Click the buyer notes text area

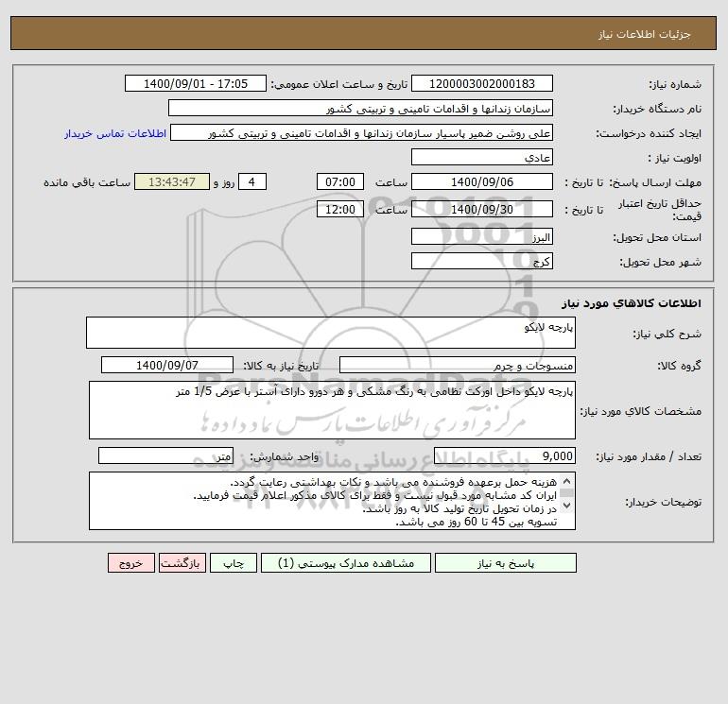point(332,501)
